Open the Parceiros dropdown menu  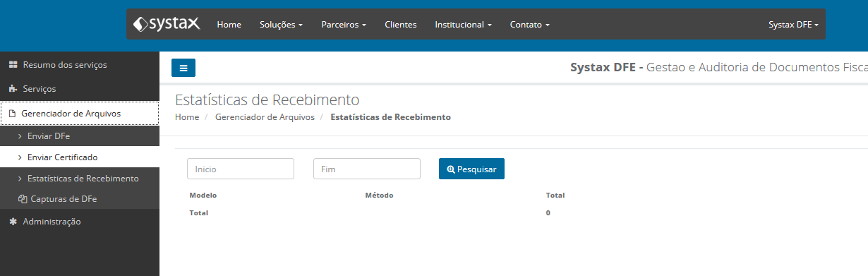point(344,24)
